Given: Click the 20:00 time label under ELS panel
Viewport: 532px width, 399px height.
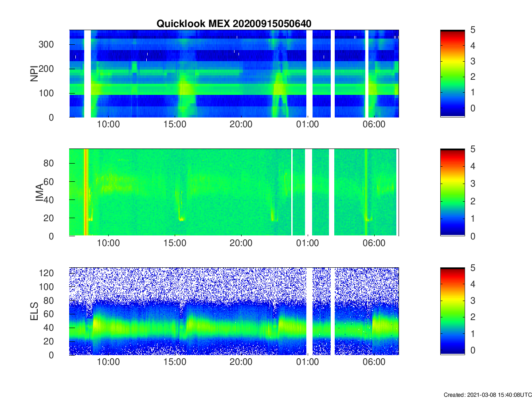Looking at the screenshot, I should (241, 362).
